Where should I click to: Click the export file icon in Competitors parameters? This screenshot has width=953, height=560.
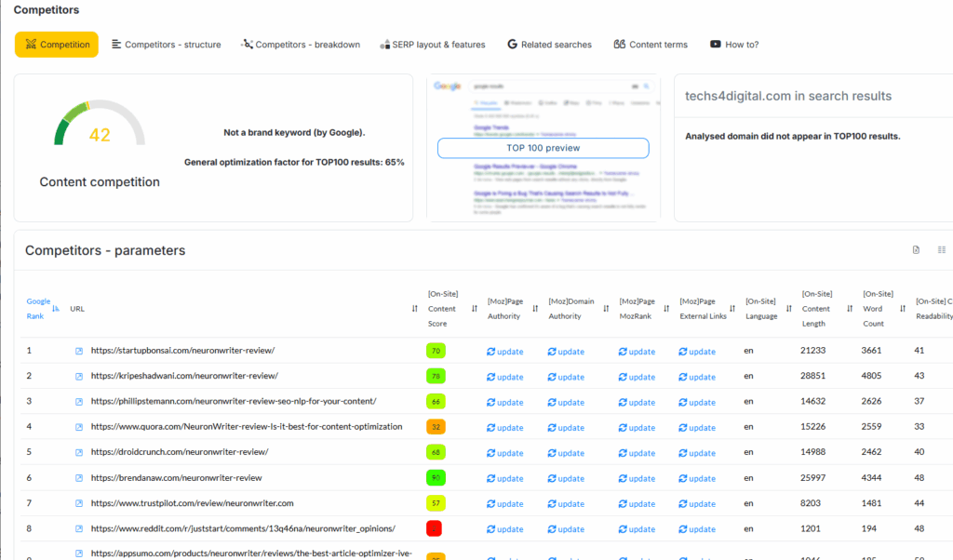click(916, 250)
